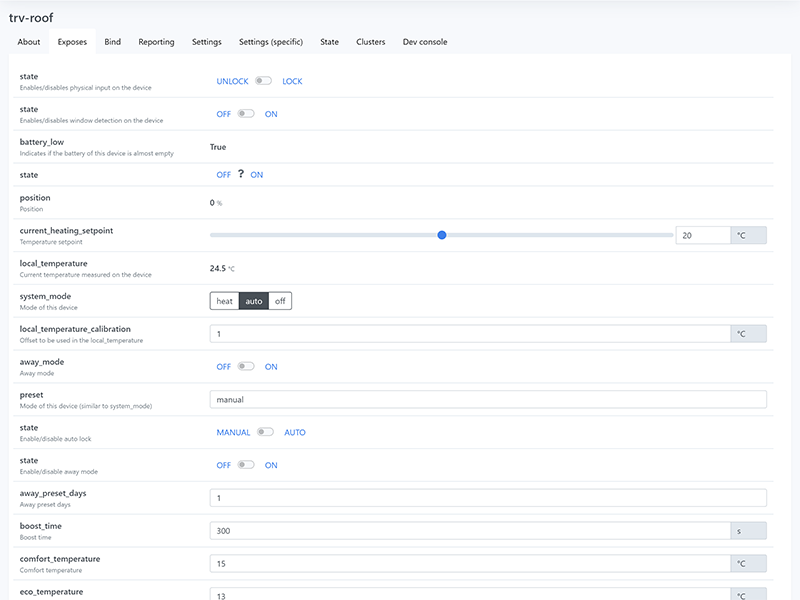
Task: Click the battery_low value True
Action: tap(218, 147)
